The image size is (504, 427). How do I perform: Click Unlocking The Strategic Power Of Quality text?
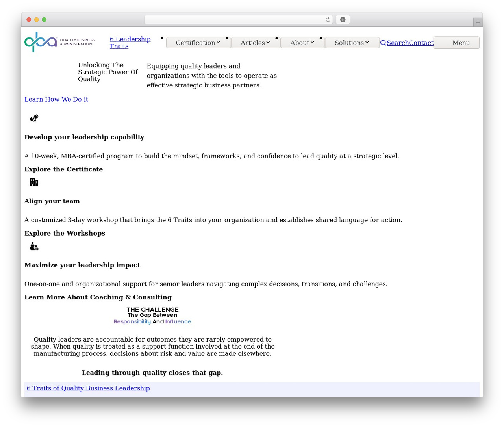pyautogui.click(x=108, y=72)
